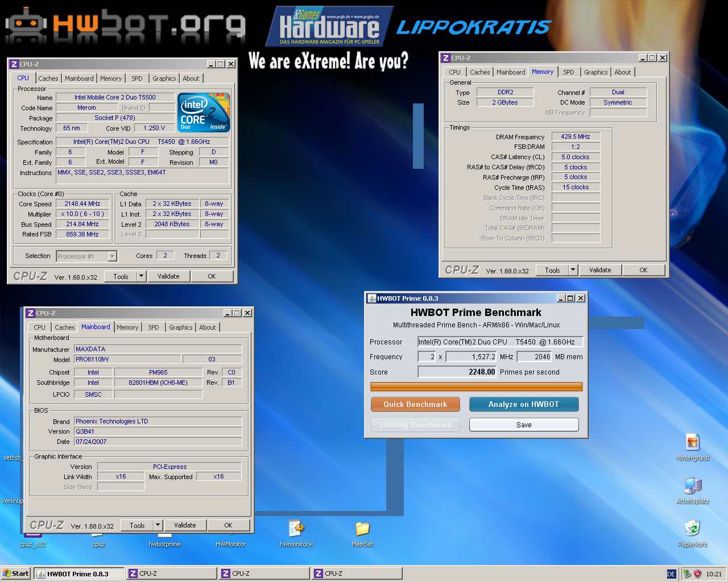
Task: Open Caches tab in CPU window
Action: tap(48, 78)
